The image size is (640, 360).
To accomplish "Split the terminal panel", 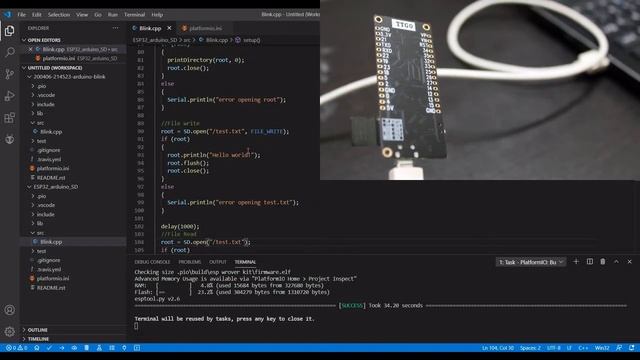I will pos(590,262).
